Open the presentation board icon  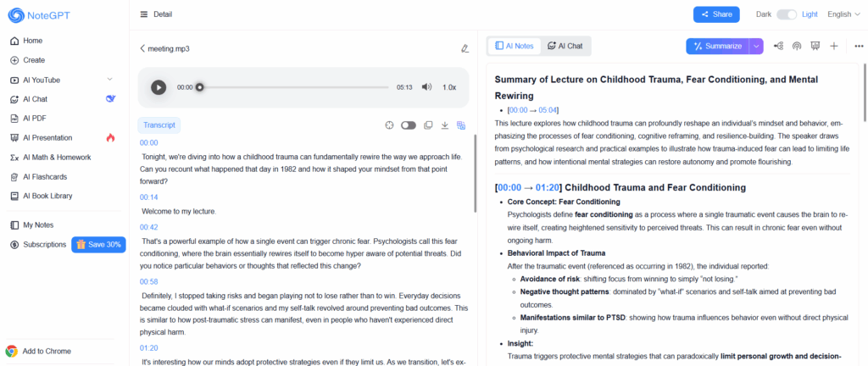coord(815,46)
